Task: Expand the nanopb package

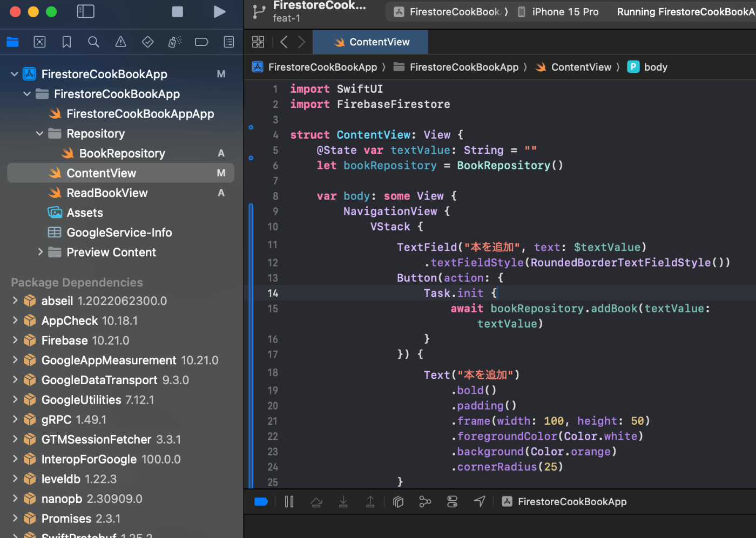Action: [15, 499]
